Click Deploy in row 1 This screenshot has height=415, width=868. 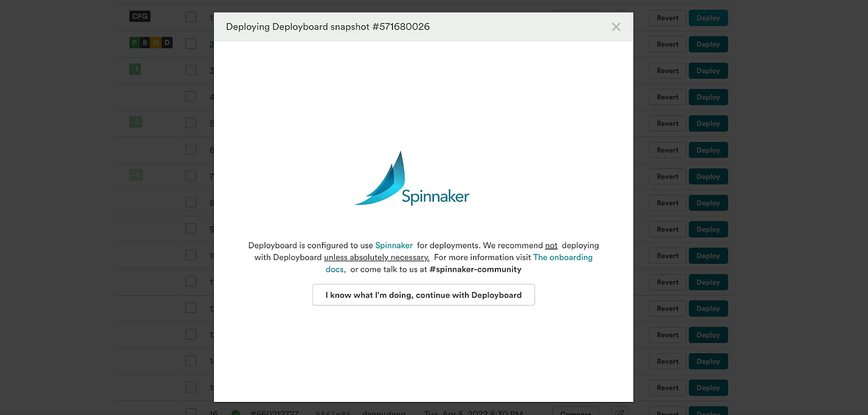708,18
